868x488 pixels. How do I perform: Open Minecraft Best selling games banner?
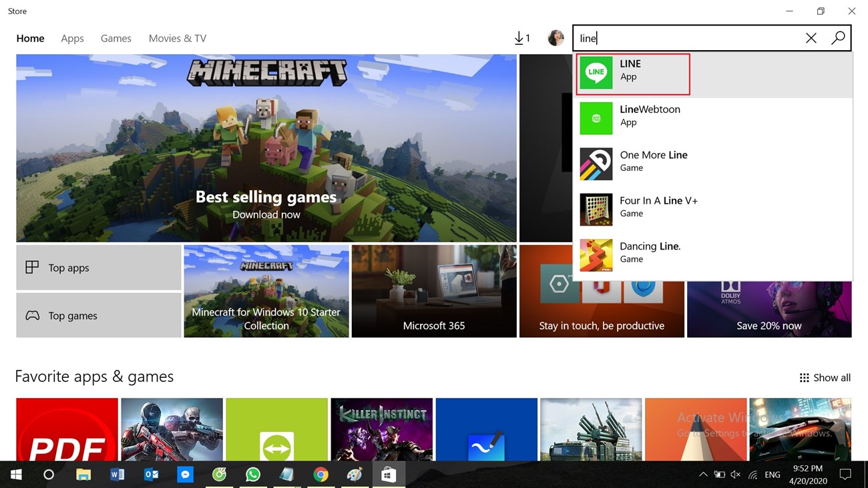coord(266,148)
